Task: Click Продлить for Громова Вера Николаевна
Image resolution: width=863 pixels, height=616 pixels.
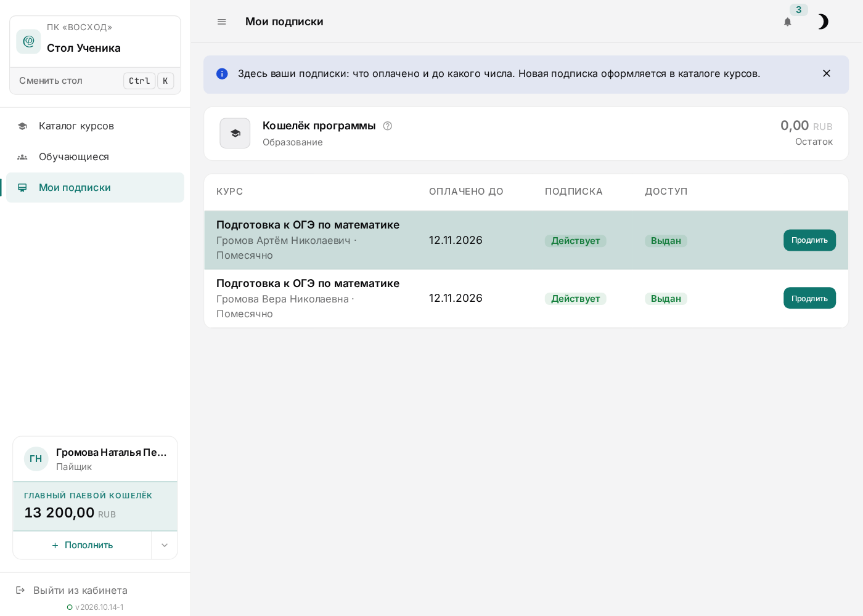Action: click(x=809, y=298)
